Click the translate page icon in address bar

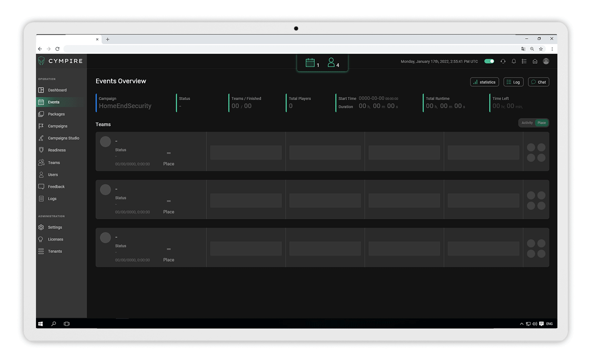point(523,49)
